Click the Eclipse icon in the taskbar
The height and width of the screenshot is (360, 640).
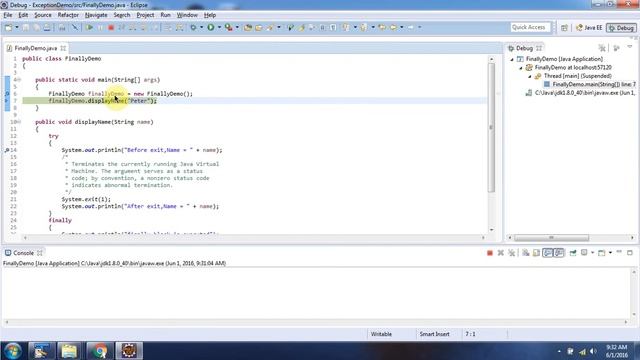pos(129,351)
